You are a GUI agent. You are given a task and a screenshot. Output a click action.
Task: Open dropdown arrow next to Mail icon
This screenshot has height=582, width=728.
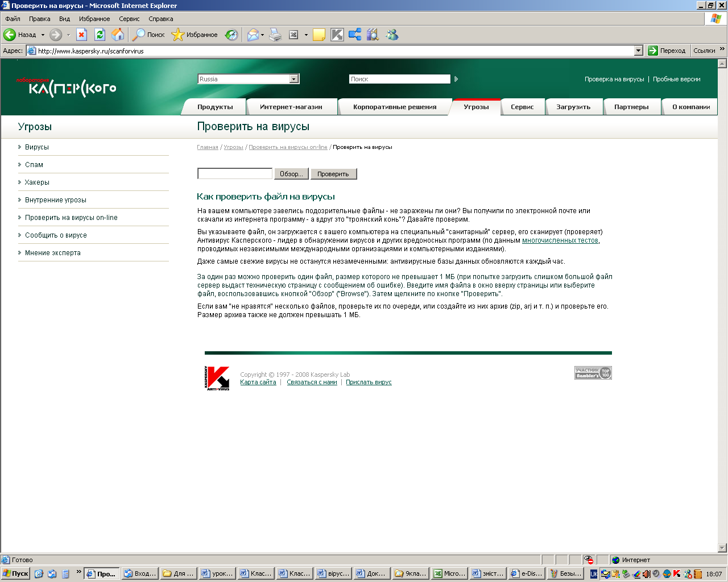pos(262,35)
